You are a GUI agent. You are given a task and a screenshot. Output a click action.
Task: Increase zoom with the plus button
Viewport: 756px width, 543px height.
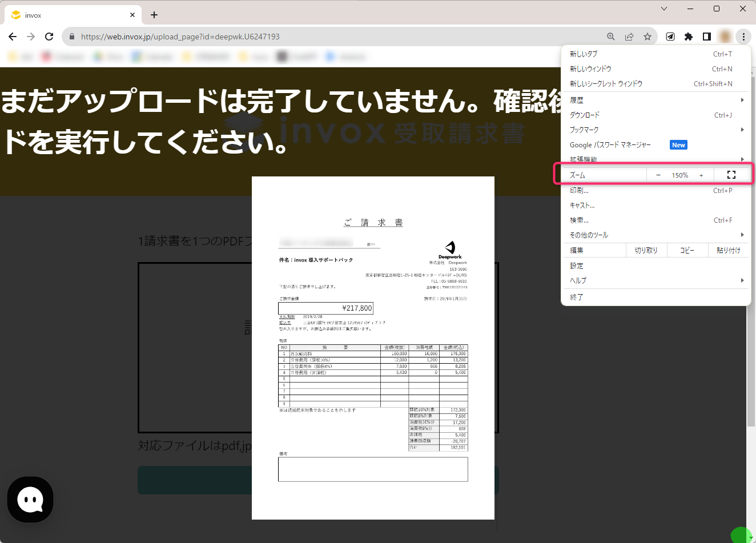tap(701, 175)
